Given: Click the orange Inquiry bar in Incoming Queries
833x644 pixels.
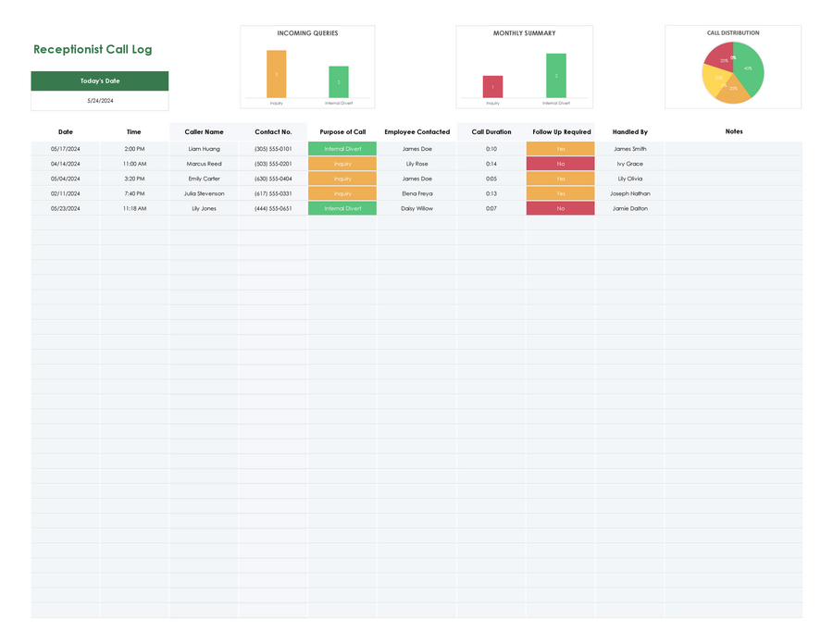Looking at the screenshot, I should point(275,76).
